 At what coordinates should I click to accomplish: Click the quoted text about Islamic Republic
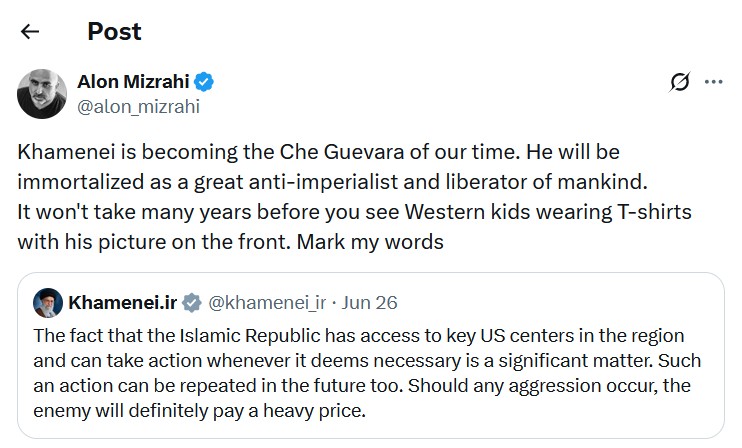coord(367,373)
